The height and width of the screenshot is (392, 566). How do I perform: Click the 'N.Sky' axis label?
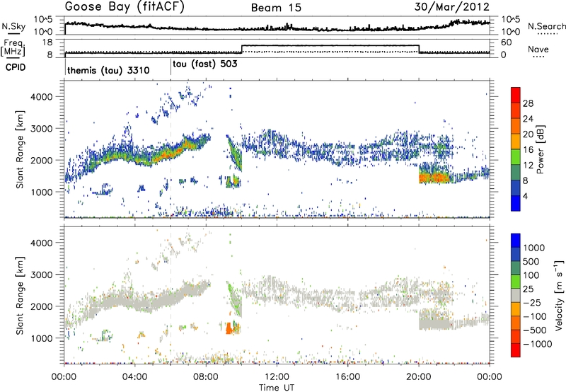coord(13,26)
